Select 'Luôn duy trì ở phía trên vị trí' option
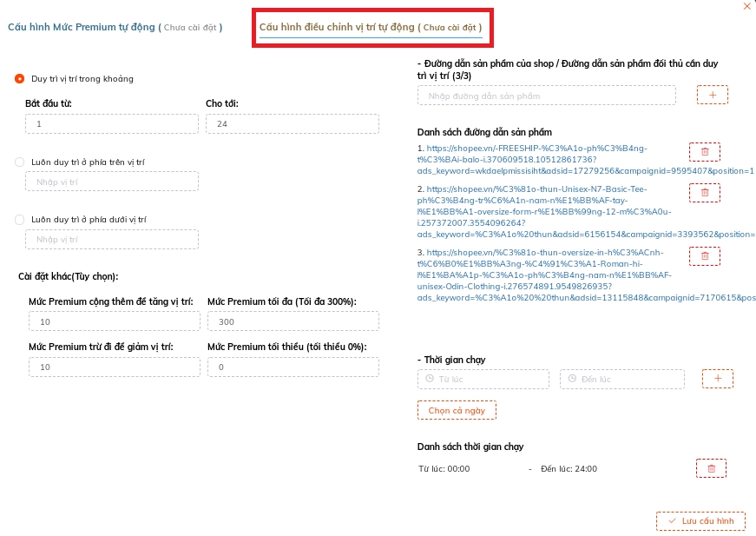The image size is (756, 536). [x=20, y=162]
